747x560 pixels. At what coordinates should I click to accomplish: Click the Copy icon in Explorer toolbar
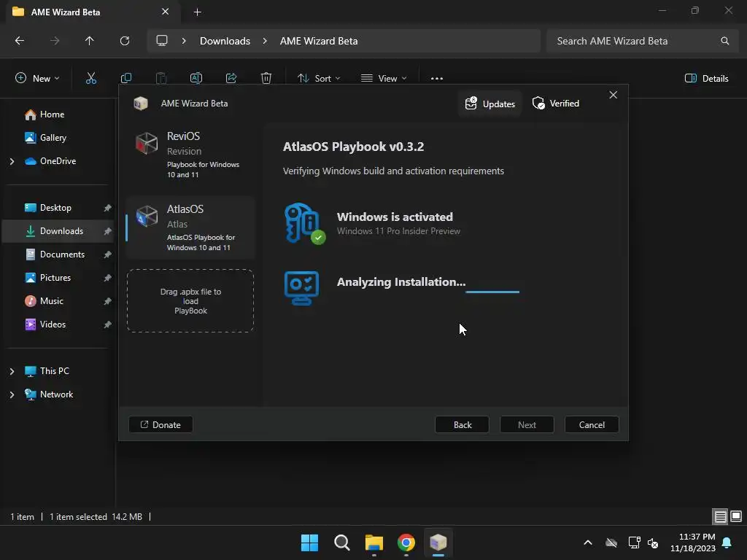[126, 78]
